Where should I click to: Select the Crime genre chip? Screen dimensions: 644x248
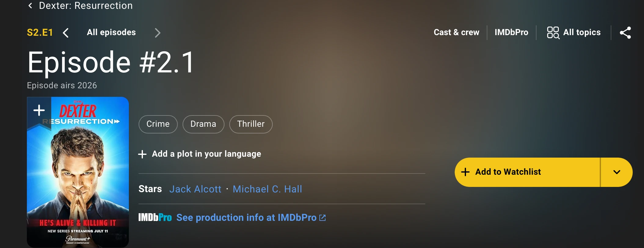158,124
